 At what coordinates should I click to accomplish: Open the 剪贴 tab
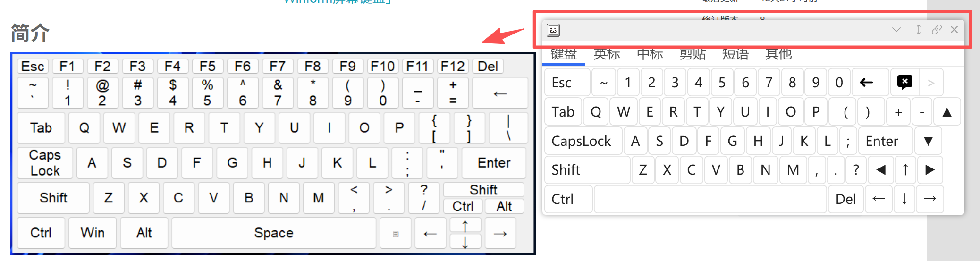(693, 55)
